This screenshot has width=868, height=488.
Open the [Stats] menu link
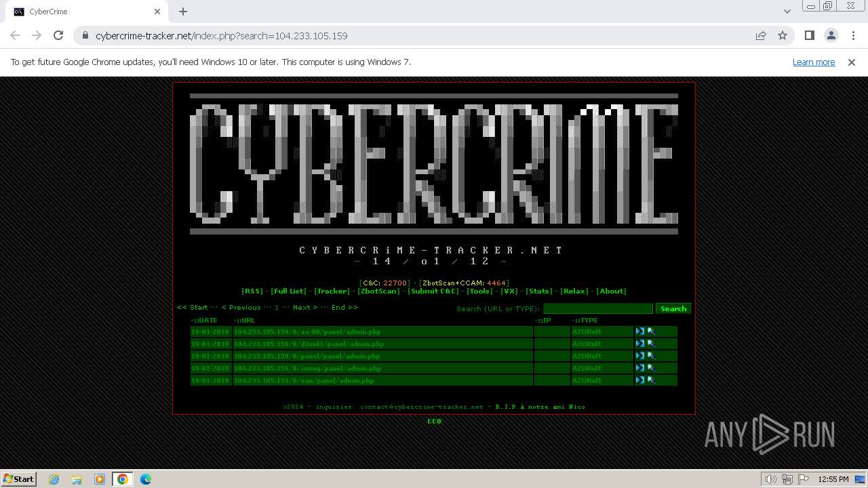539,291
